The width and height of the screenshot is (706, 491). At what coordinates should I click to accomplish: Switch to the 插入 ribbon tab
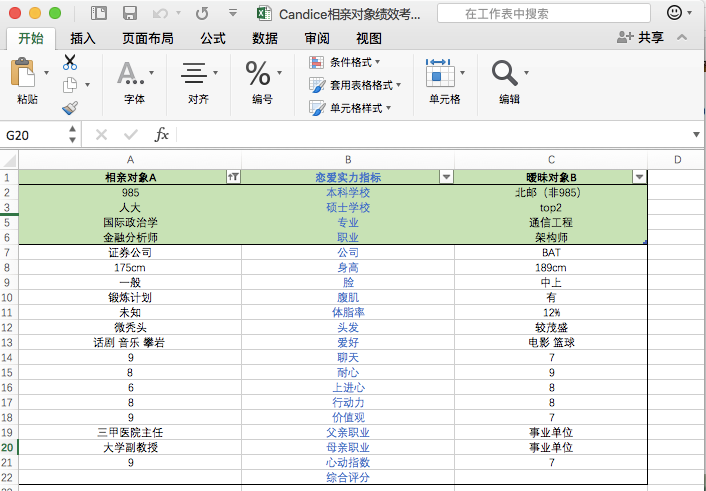click(83, 38)
